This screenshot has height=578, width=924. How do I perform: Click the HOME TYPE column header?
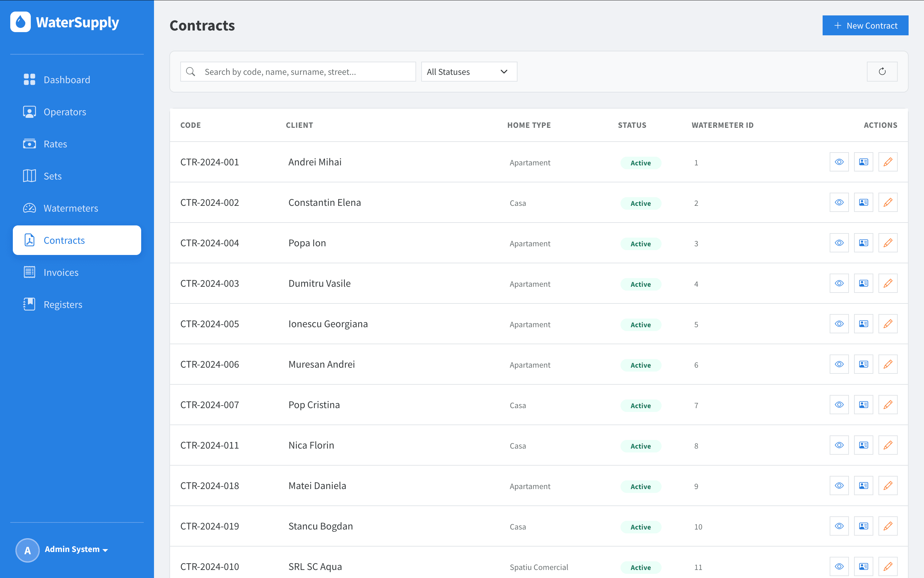[529, 125]
